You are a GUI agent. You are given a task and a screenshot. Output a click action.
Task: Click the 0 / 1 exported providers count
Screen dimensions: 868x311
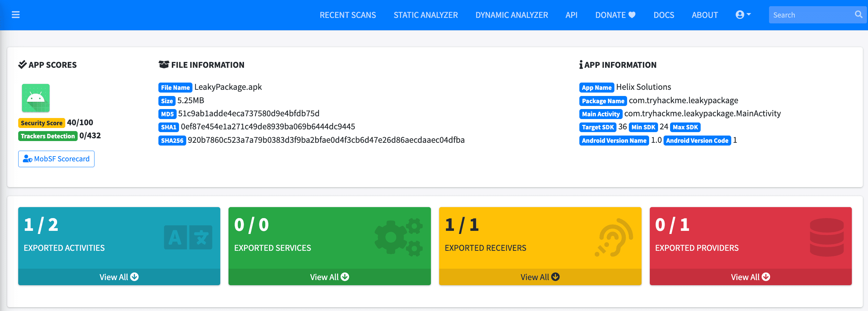click(x=672, y=225)
